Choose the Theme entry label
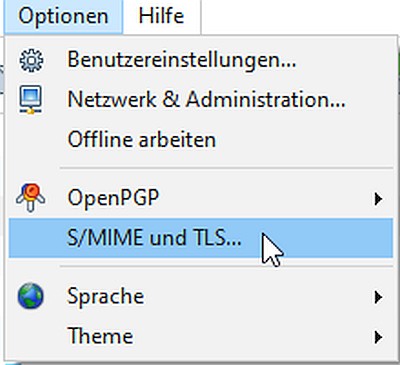Viewport: 400px width, 365px height. tap(100, 336)
